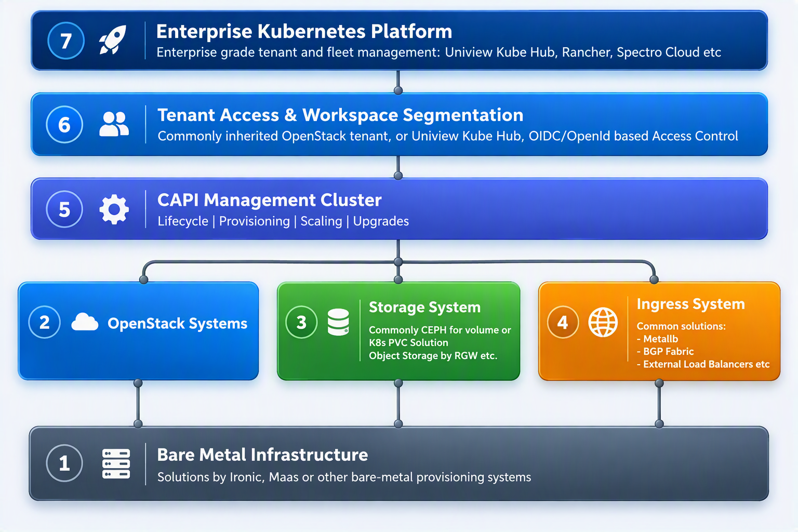798x532 pixels.
Task: Click the circled number 6 badge
Action: pos(64,125)
